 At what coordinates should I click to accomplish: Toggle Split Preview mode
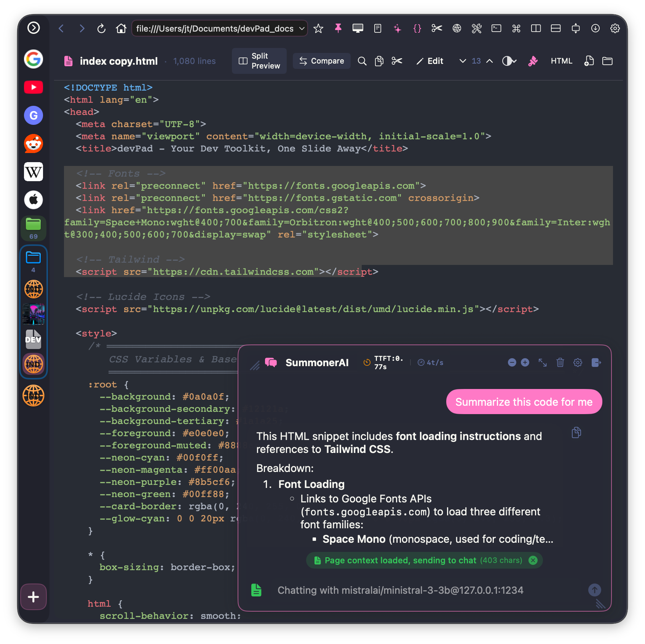(x=259, y=61)
